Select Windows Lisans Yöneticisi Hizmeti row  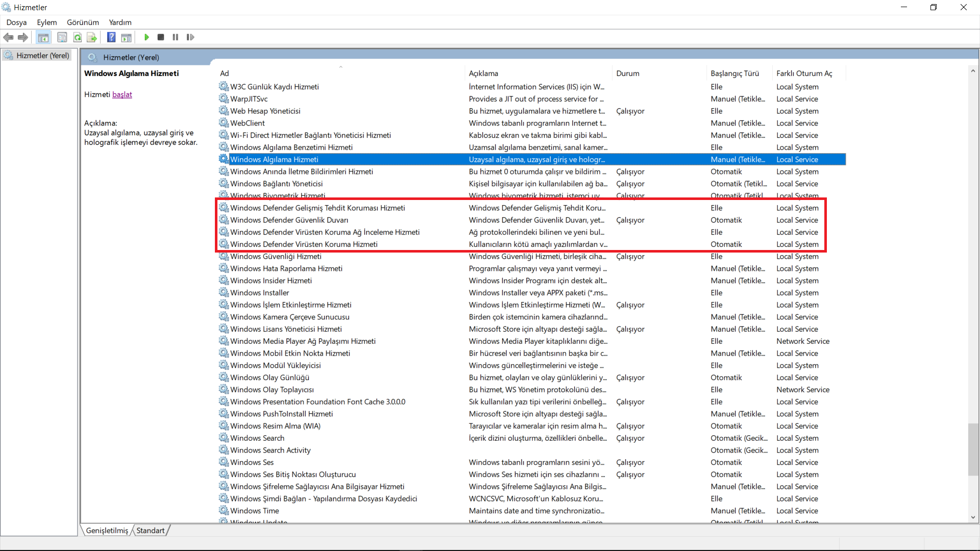click(531, 329)
